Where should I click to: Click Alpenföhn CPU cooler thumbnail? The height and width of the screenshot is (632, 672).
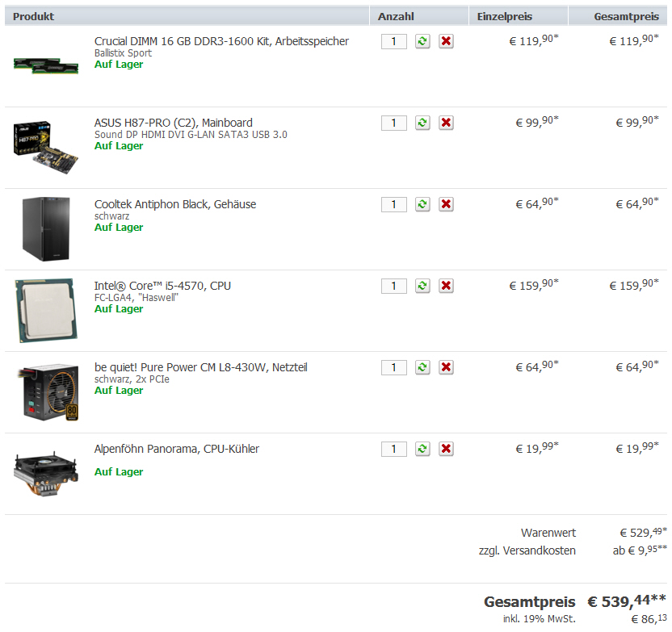coord(46,474)
